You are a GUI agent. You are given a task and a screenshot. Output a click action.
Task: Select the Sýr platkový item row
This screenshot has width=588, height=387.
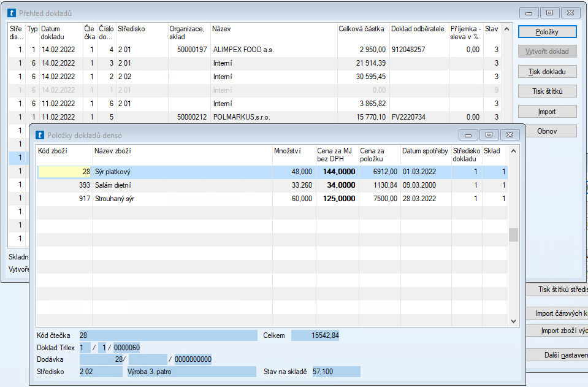pyautogui.click(x=272, y=172)
